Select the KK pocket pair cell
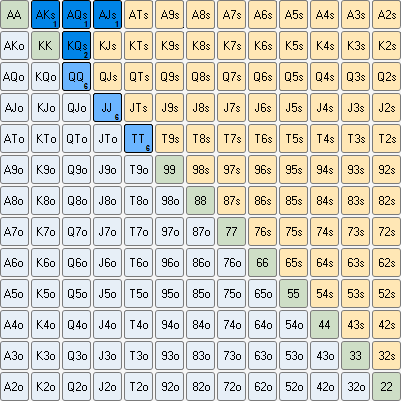 pyautogui.click(x=45, y=46)
